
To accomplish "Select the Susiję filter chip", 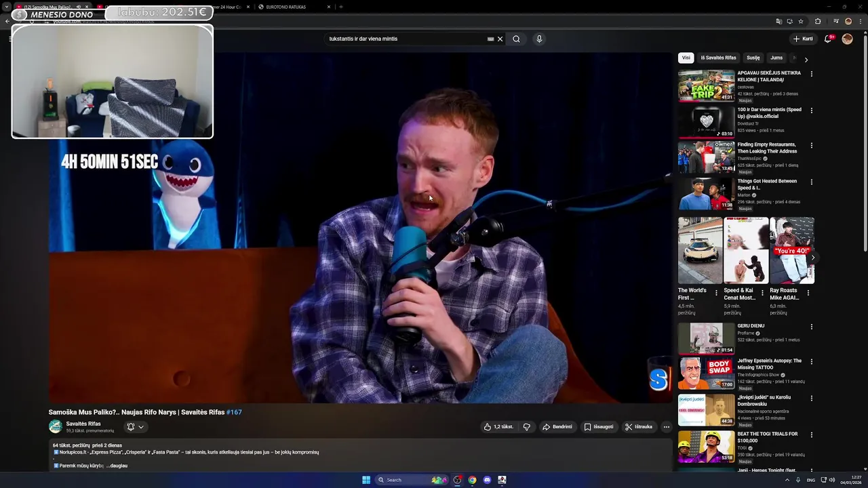I will click(x=753, y=58).
